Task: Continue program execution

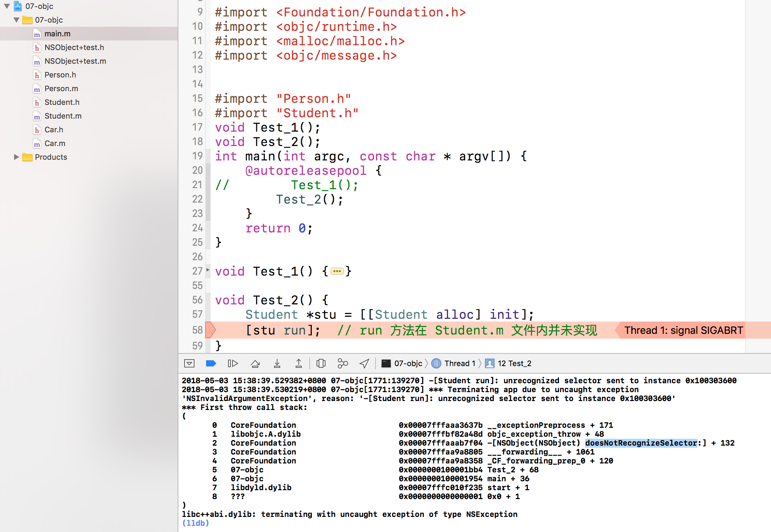Action: (x=233, y=363)
